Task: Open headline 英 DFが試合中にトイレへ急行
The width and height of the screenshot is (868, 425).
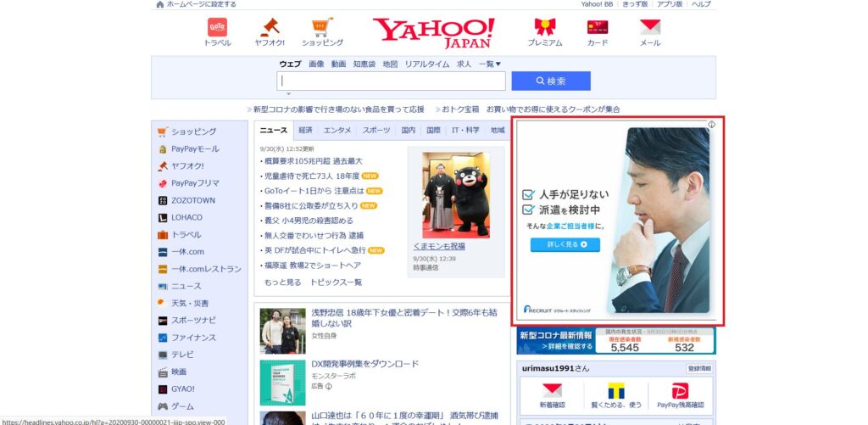Action: pos(315,250)
